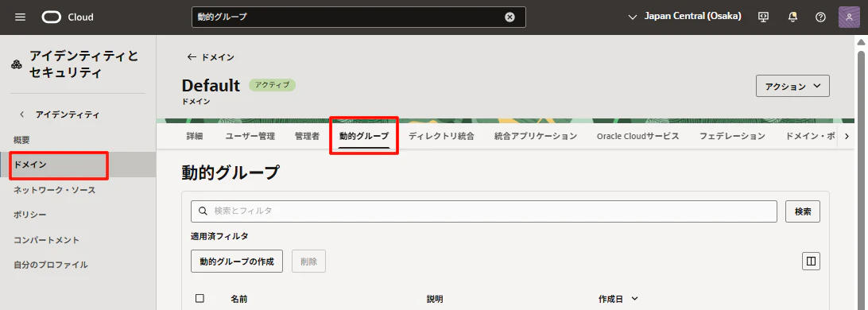Open the Japan Central (Osaka) region dropdown
This screenshot has width=868, height=310.
(685, 17)
